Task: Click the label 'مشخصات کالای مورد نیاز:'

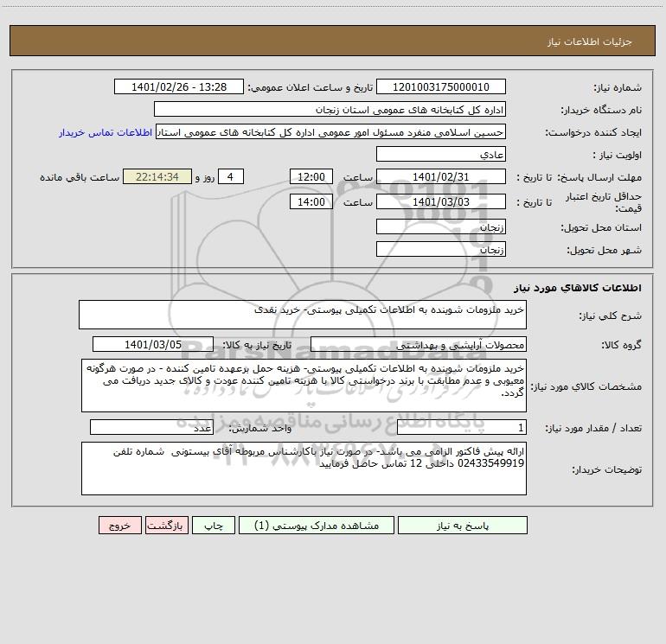Action: [x=586, y=386]
